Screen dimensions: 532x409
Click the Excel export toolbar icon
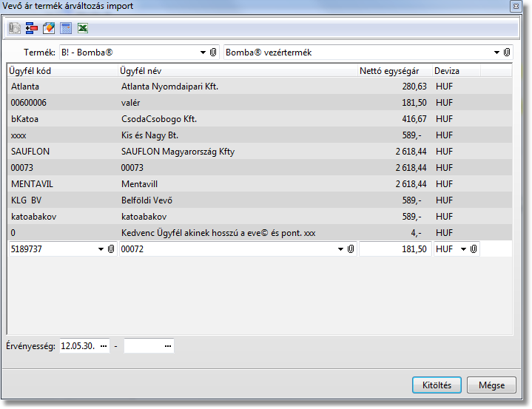pyautogui.click(x=83, y=28)
